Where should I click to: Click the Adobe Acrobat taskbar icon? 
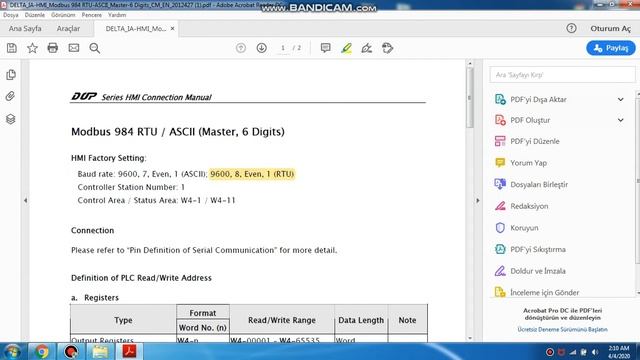[129, 351]
